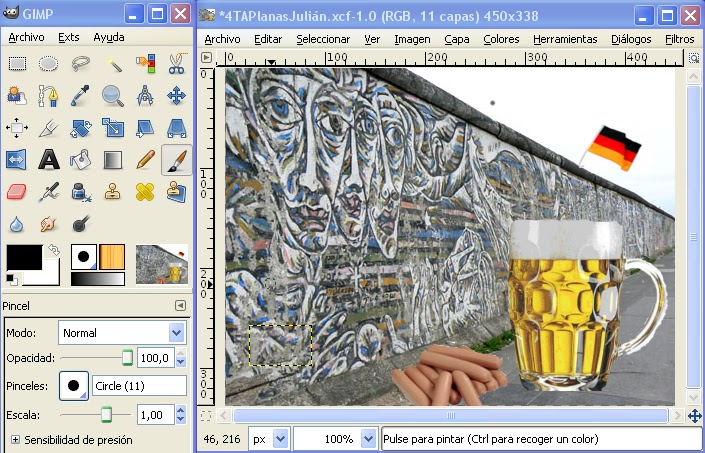Select the Clone stamp tool
This screenshot has height=453, width=705.
tap(113, 192)
